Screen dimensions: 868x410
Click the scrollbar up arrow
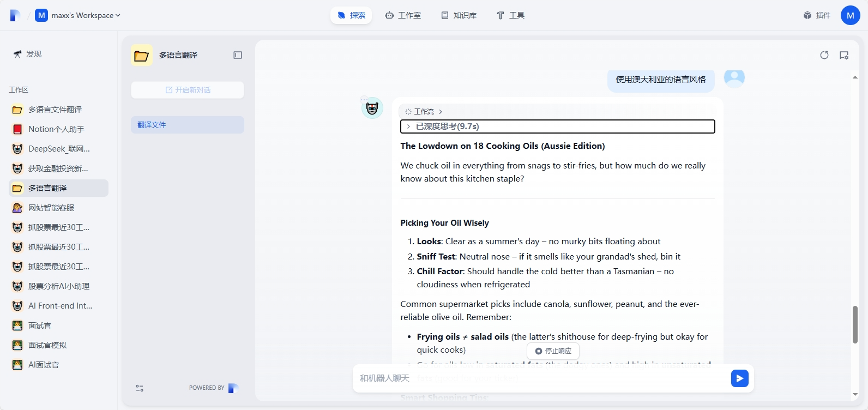point(855,78)
